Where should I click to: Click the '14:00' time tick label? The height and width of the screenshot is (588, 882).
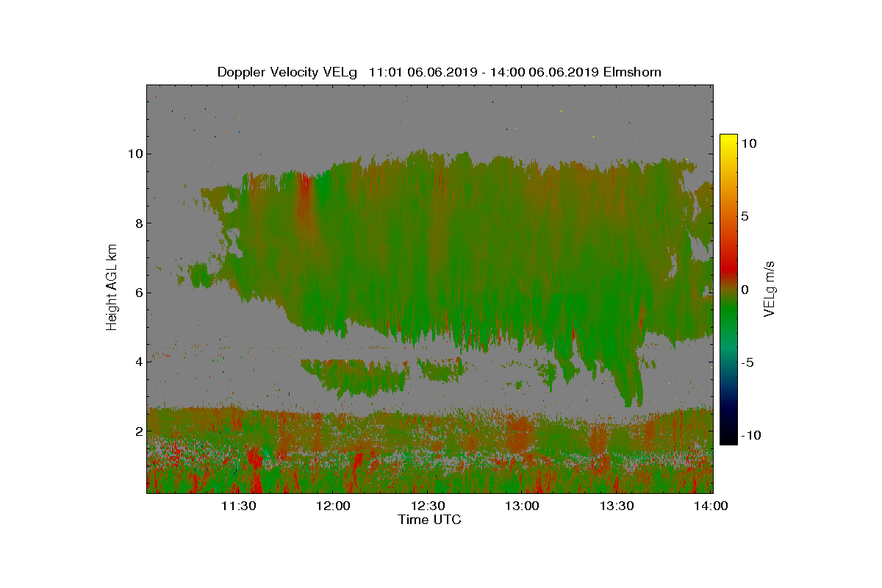point(711,506)
